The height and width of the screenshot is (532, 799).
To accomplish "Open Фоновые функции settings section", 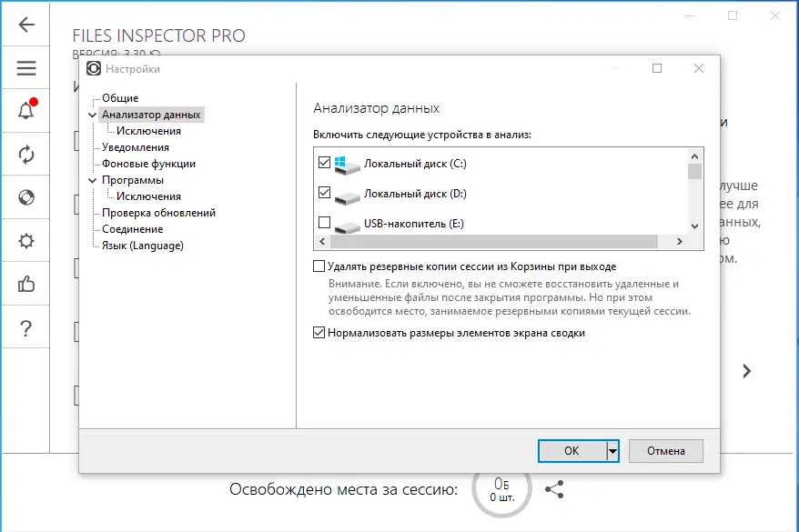I will (149, 164).
